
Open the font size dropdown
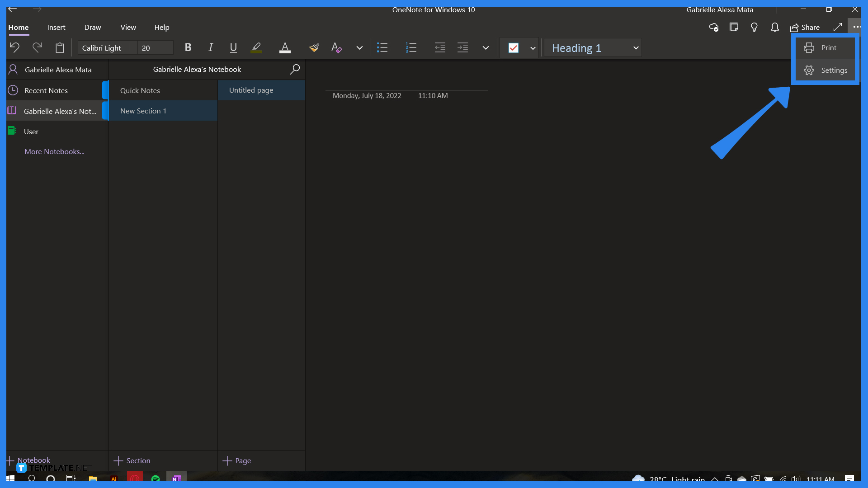click(155, 47)
